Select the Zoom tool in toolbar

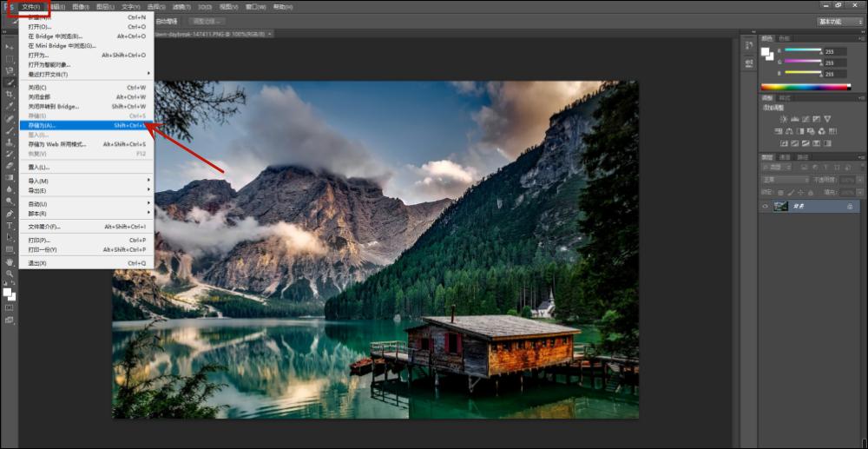[10, 274]
